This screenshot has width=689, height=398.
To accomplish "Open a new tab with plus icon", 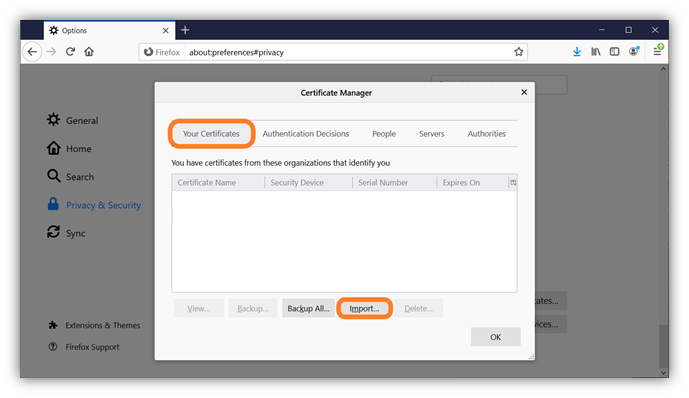I will tap(185, 30).
